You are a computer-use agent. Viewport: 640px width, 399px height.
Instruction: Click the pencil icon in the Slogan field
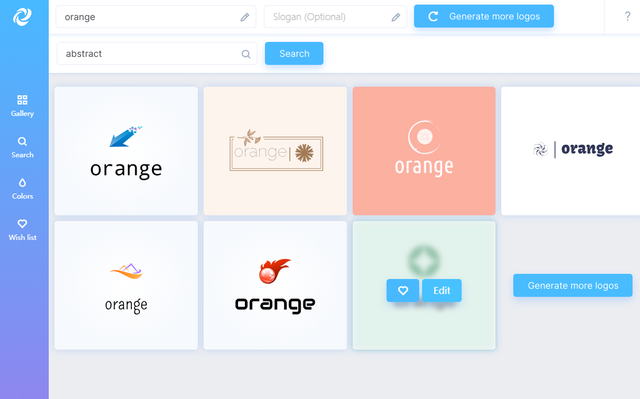tap(396, 17)
